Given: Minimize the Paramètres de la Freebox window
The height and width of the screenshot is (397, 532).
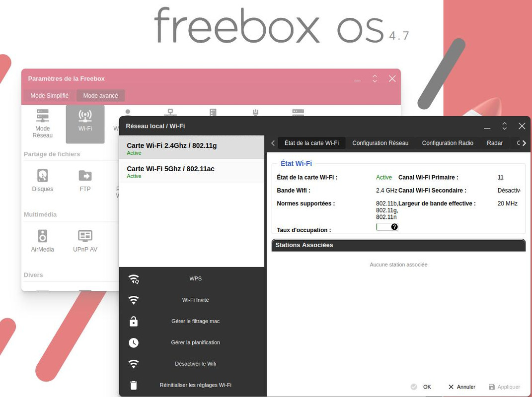Looking at the screenshot, I should pos(358,81).
